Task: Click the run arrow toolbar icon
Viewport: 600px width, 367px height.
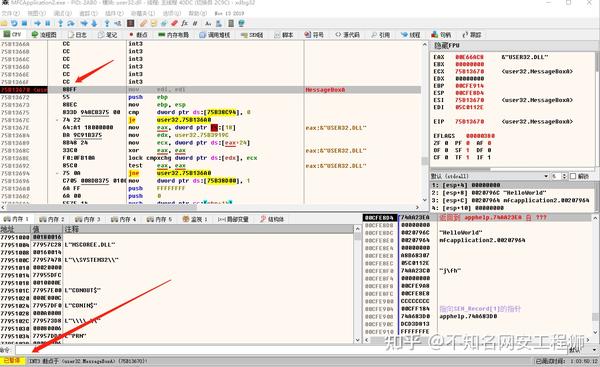Action: 37,23
